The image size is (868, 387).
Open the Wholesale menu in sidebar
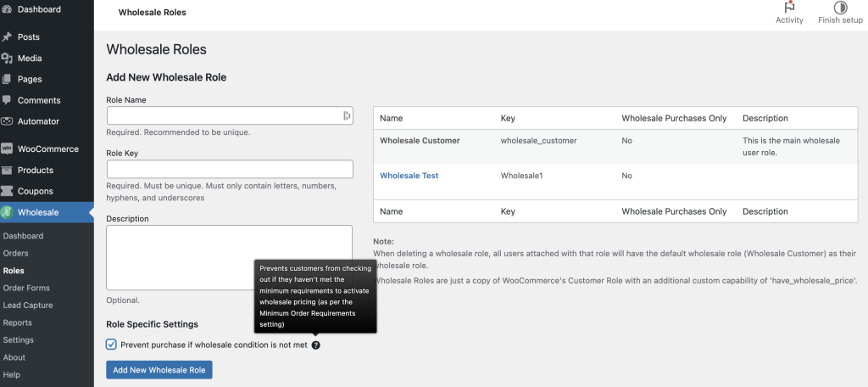(37, 212)
